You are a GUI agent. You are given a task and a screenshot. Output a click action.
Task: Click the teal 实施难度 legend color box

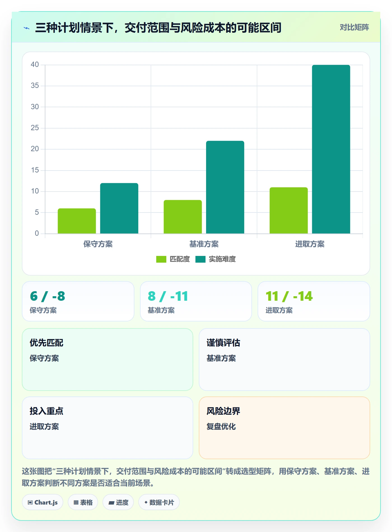click(x=200, y=259)
